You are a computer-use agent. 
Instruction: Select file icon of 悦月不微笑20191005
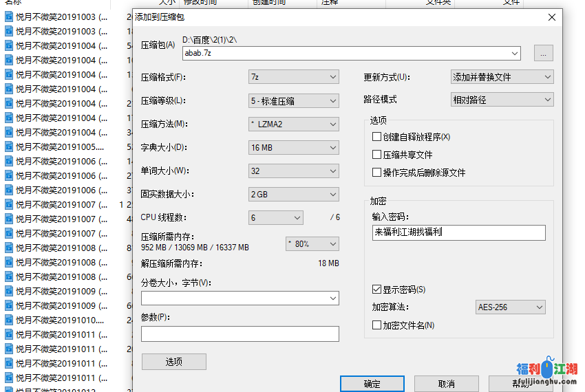click(x=9, y=146)
